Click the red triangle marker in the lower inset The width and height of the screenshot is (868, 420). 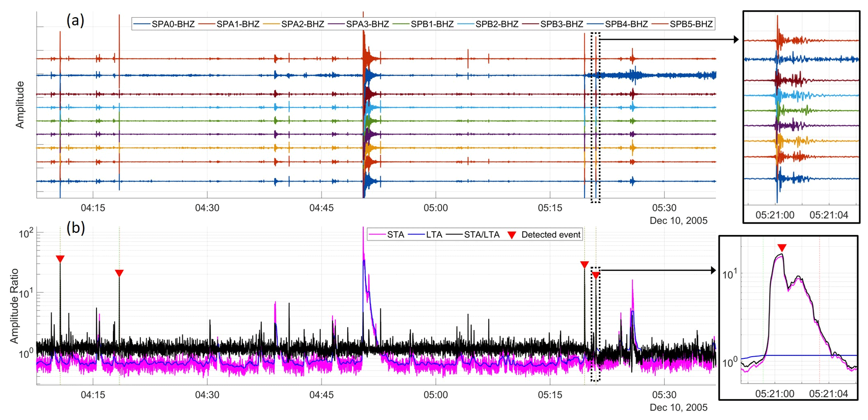pos(781,248)
